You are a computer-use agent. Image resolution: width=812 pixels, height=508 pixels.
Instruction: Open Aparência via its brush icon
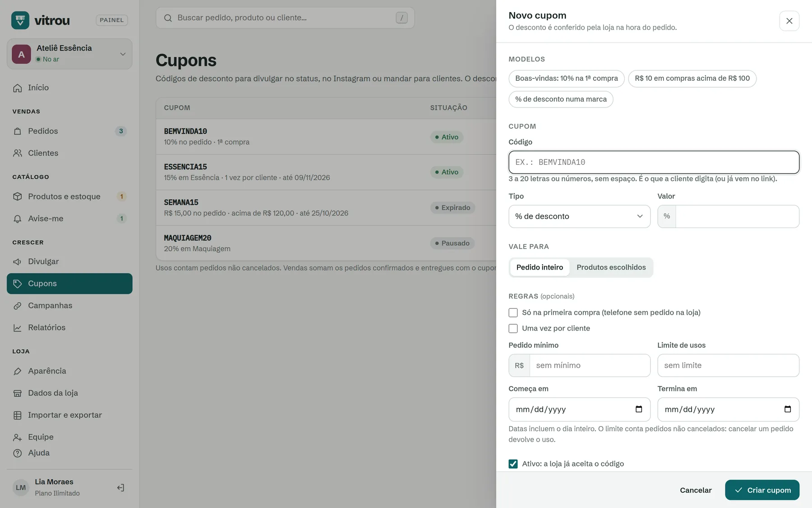pyautogui.click(x=18, y=371)
